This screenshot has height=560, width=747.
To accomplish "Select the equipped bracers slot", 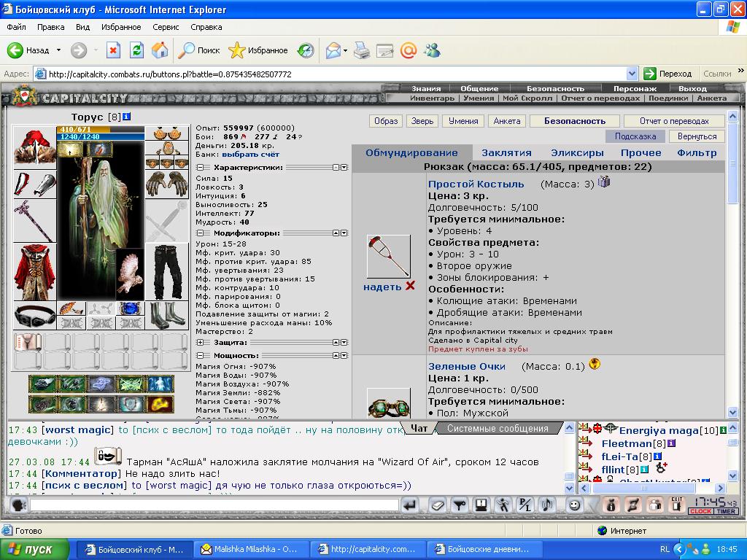I will click(x=35, y=184).
